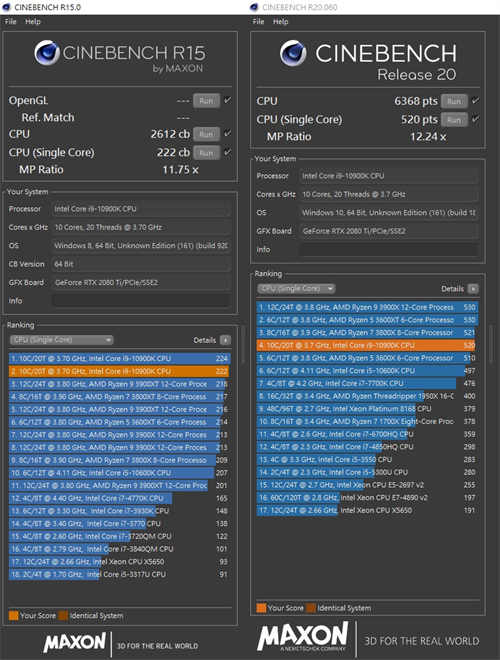Click the Identical System swatch in R15

point(64,615)
